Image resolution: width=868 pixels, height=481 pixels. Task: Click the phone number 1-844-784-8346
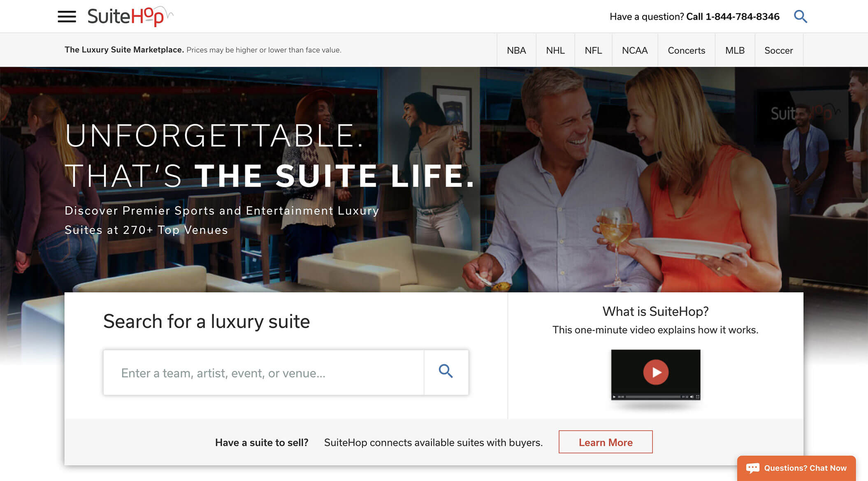(x=743, y=16)
